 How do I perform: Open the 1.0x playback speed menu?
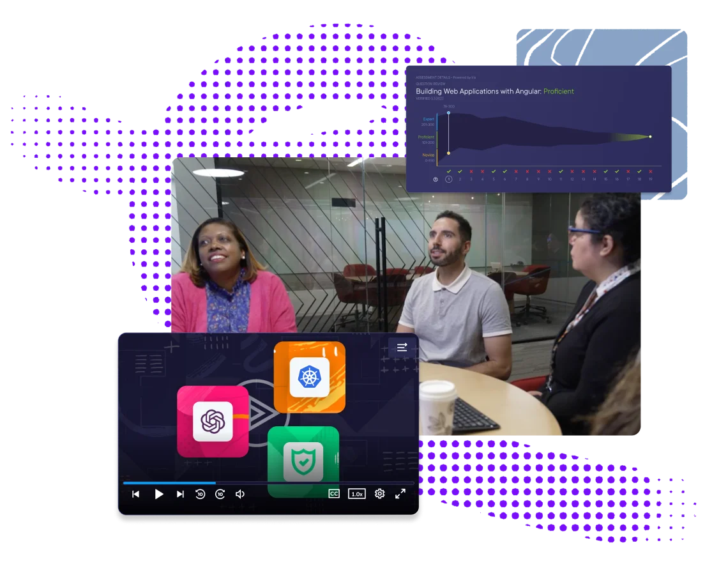point(356,494)
